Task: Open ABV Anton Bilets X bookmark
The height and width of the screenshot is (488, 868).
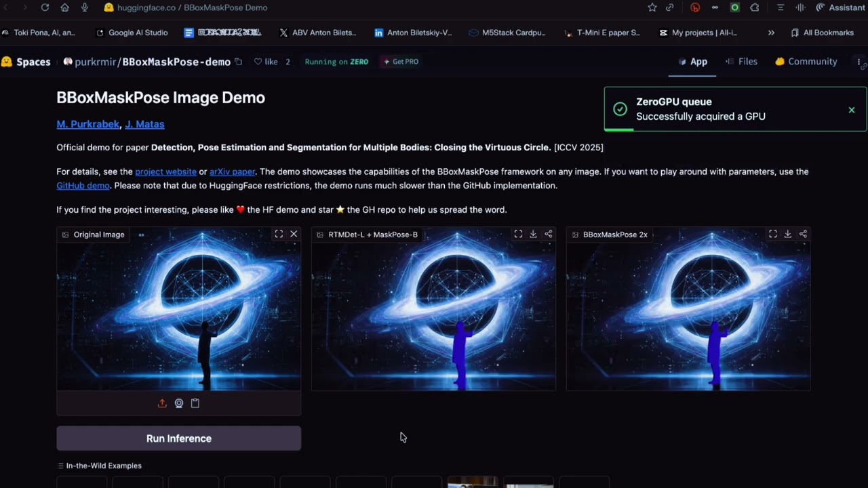Action: (x=318, y=33)
